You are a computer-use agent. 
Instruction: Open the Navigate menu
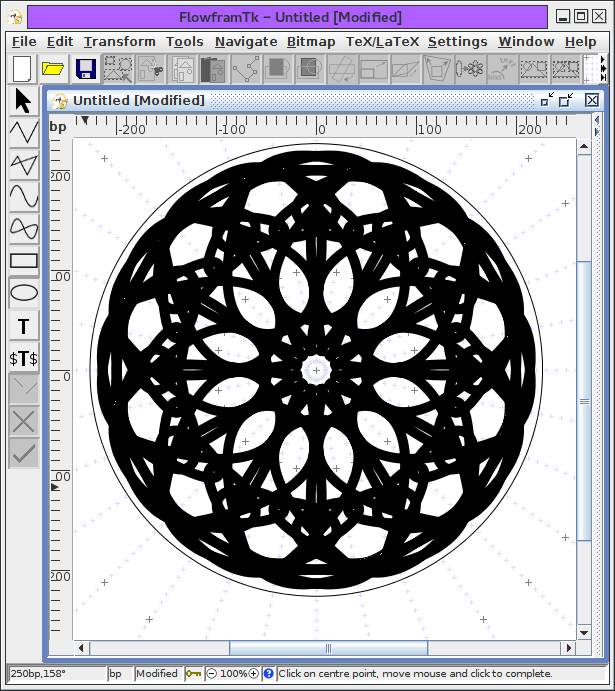[x=246, y=41]
